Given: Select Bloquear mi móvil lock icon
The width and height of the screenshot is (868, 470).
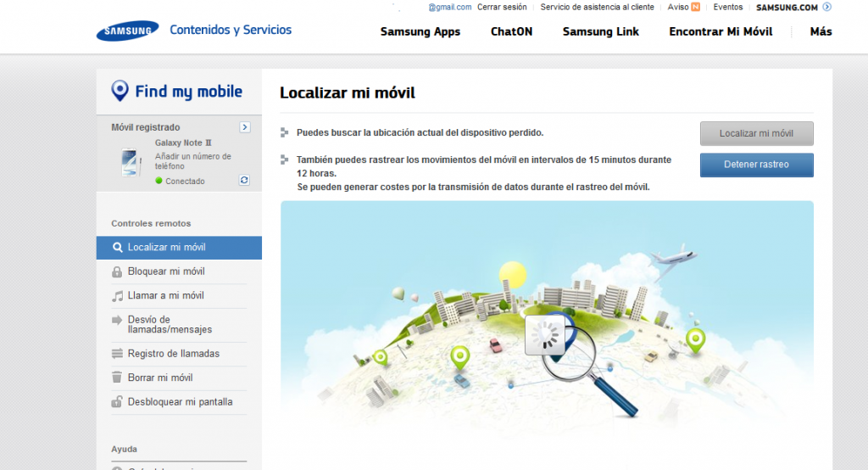Looking at the screenshot, I should tap(117, 271).
